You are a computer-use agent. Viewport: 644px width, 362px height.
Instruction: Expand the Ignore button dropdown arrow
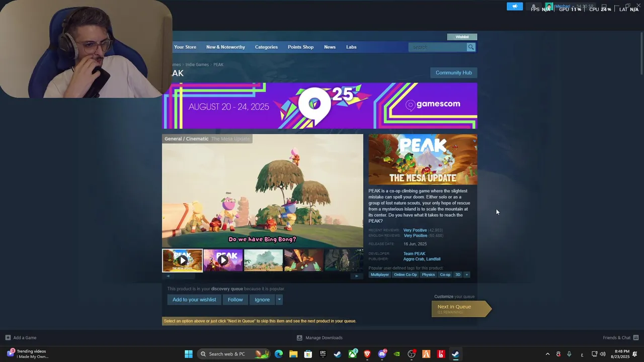tap(279, 300)
